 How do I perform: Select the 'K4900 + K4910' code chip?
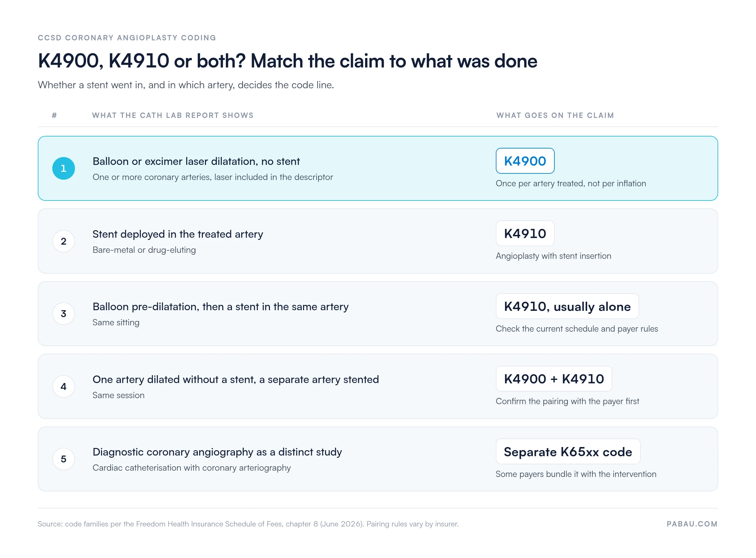coord(554,379)
